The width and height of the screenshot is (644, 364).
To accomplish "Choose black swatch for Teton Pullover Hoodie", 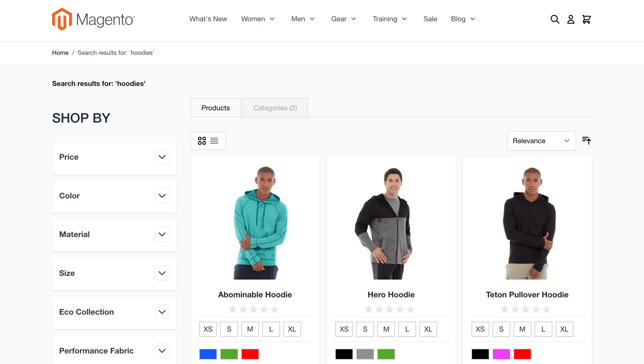I will 480,354.
